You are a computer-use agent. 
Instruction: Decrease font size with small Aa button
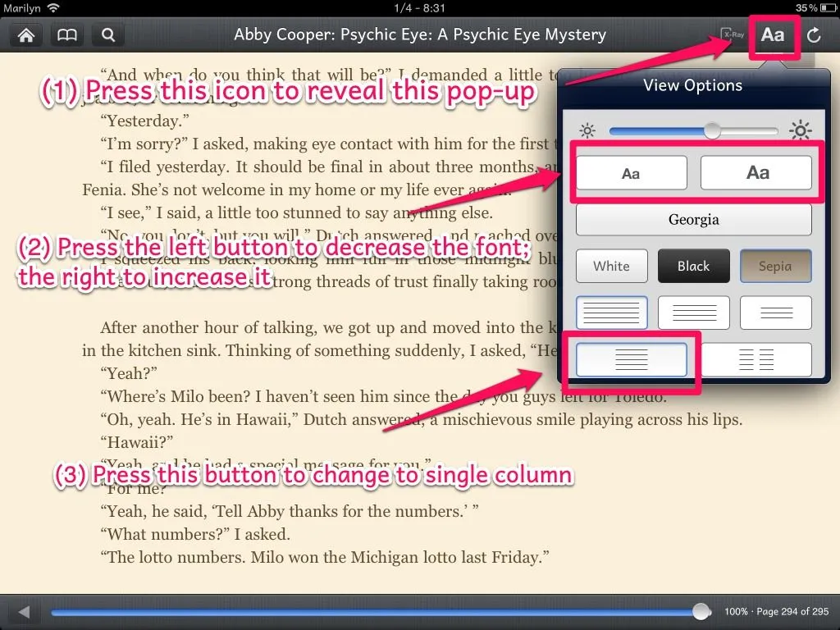point(631,173)
